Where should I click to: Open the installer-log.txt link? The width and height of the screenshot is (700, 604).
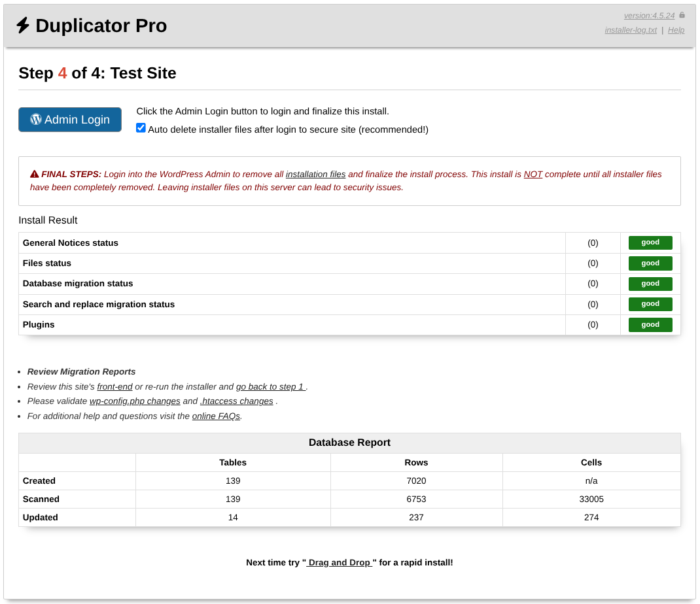(631, 30)
